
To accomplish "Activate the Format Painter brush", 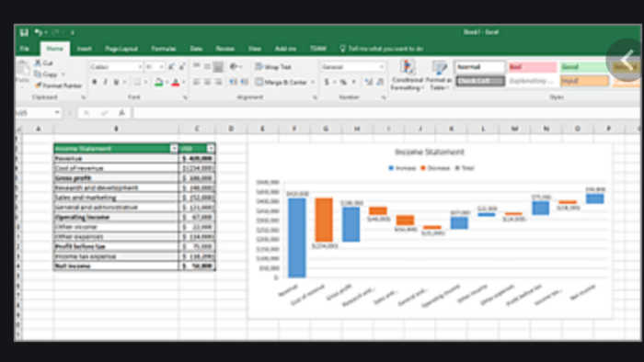I will pyautogui.click(x=58, y=85).
